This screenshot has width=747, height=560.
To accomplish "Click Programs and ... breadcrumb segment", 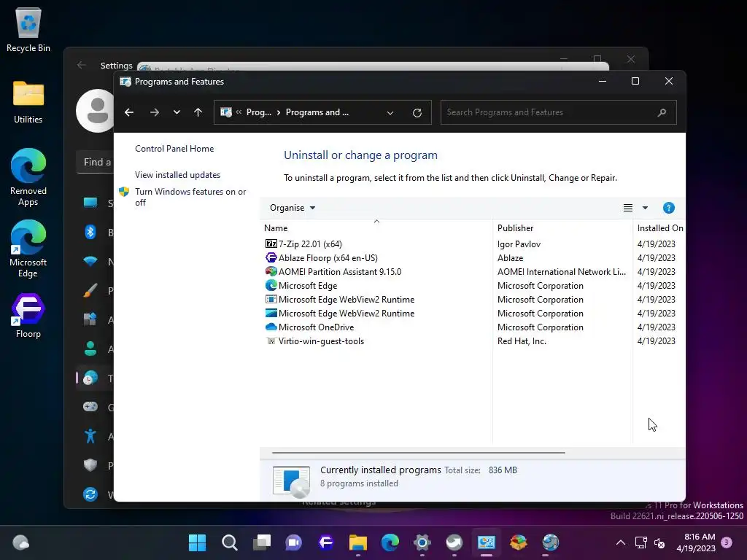I will tap(317, 112).
